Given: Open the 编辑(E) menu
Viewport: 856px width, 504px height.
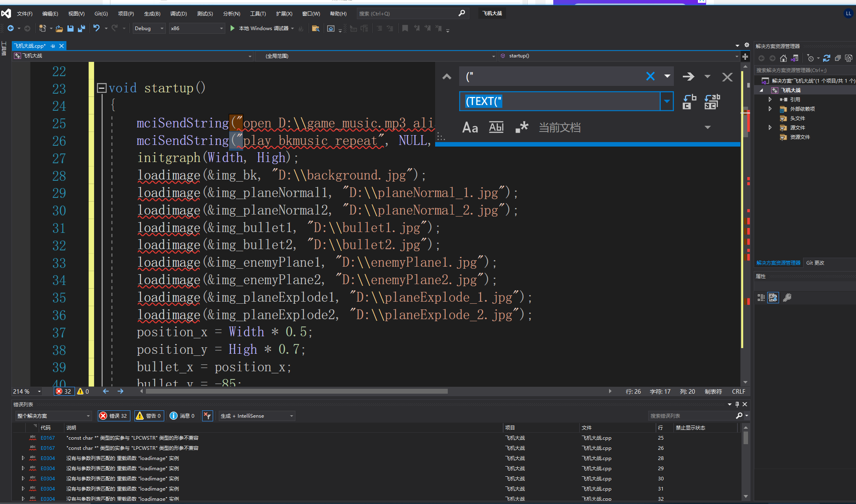Looking at the screenshot, I should tap(50, 13).
